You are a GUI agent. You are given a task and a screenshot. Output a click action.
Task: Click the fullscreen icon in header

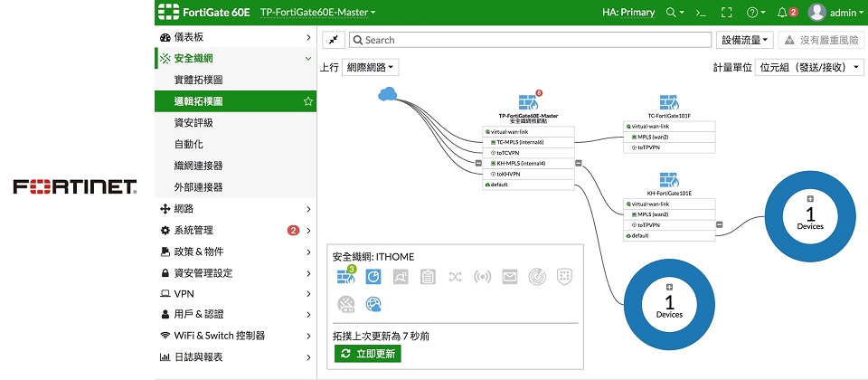725,13
